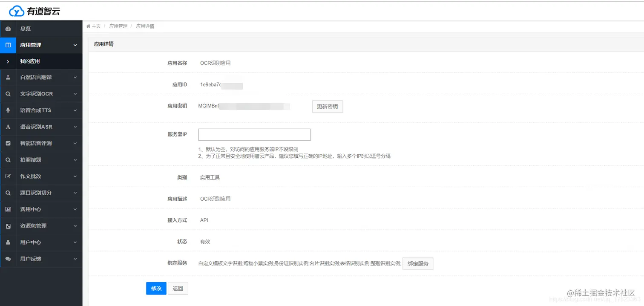This screenshot has height=306, width=644.
Task: Expand the 自然语言翻译 chevron
Action: click(x=75, y=78)
